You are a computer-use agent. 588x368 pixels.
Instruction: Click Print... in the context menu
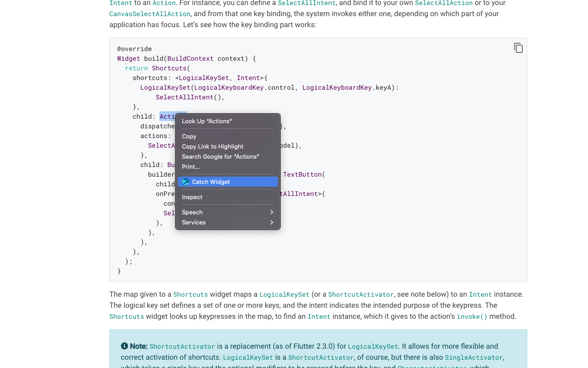click(x=191, y=167)
